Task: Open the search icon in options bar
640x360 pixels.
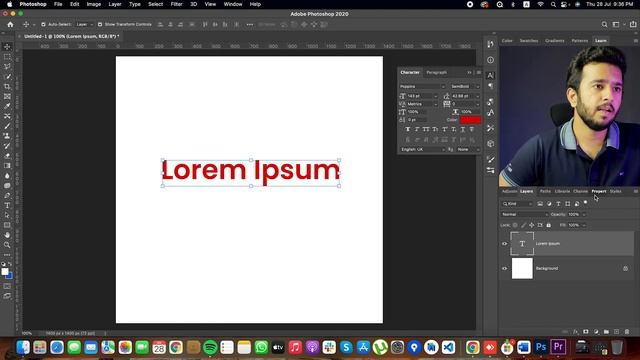Action: click(604, 24)
